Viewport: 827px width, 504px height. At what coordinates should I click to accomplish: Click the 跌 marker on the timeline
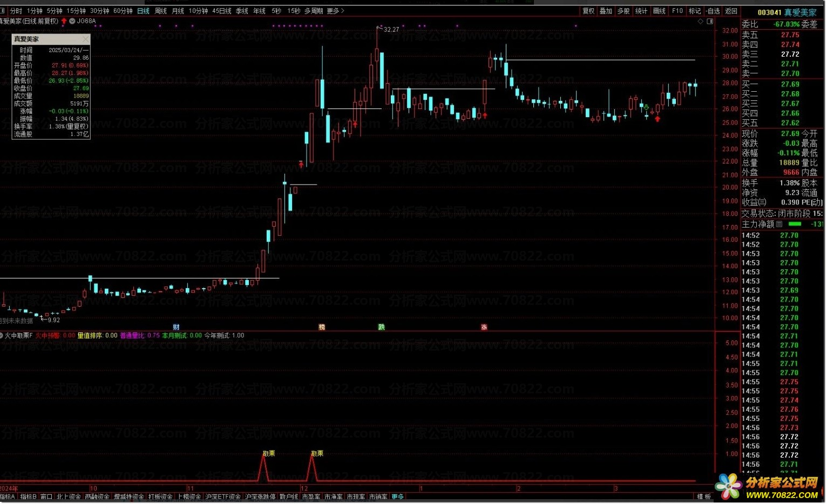point(381,328)
